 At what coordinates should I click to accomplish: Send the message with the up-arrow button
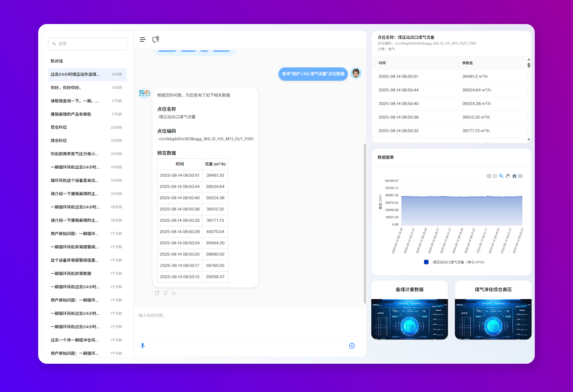coord(352,346)
